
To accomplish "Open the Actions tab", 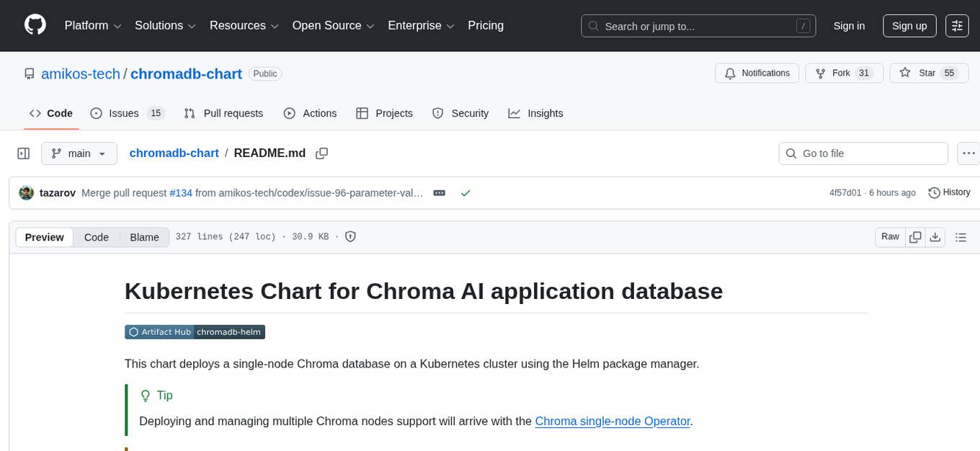I will 310,113.
